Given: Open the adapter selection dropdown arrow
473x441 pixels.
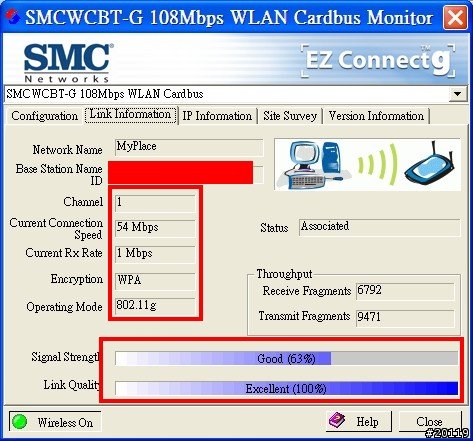Looking at the screenshot, I should tap(458, 94).
